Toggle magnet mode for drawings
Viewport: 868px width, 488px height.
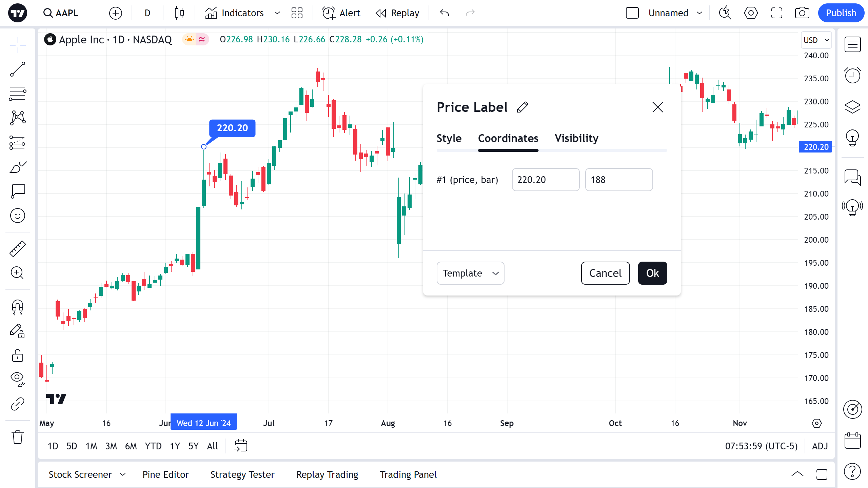coord(18,307)
